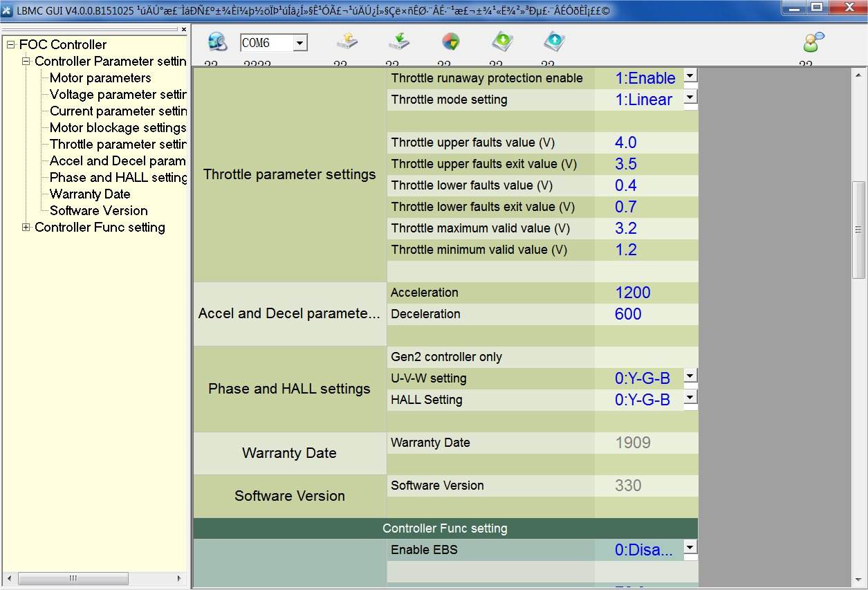
Task: Open Throttle runaway protection enable dropdown
Action: [x=690, y=75]
